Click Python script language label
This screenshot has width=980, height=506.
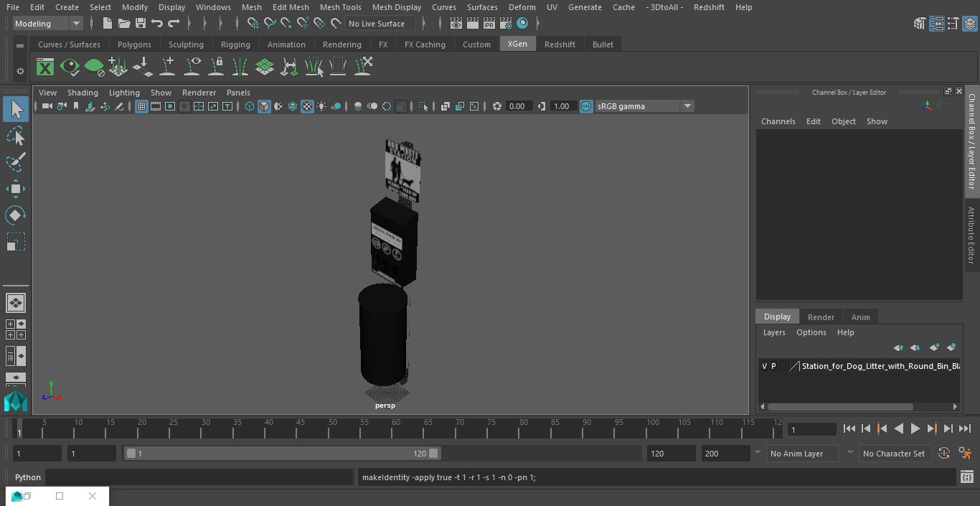coord(28,477)
